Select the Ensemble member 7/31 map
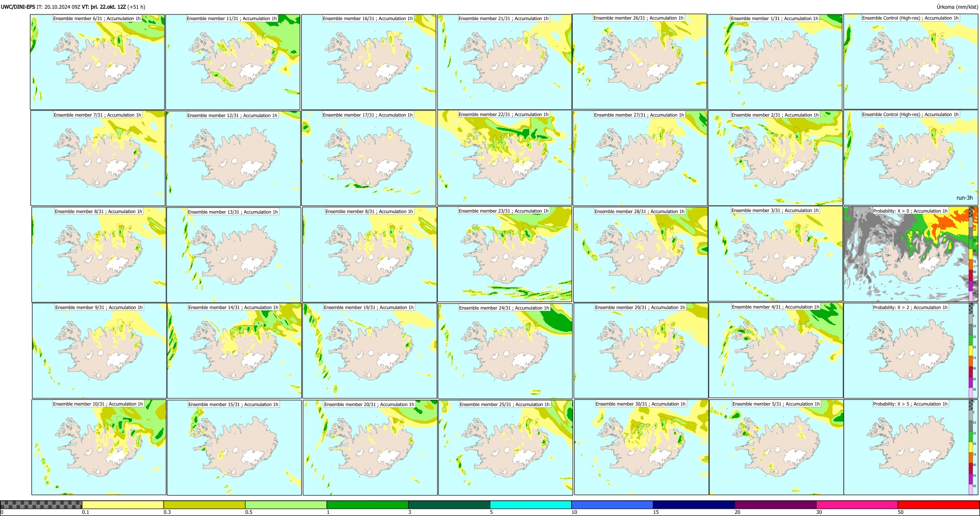980x516 pixels. pyautogui.click(x=98, y=158)
